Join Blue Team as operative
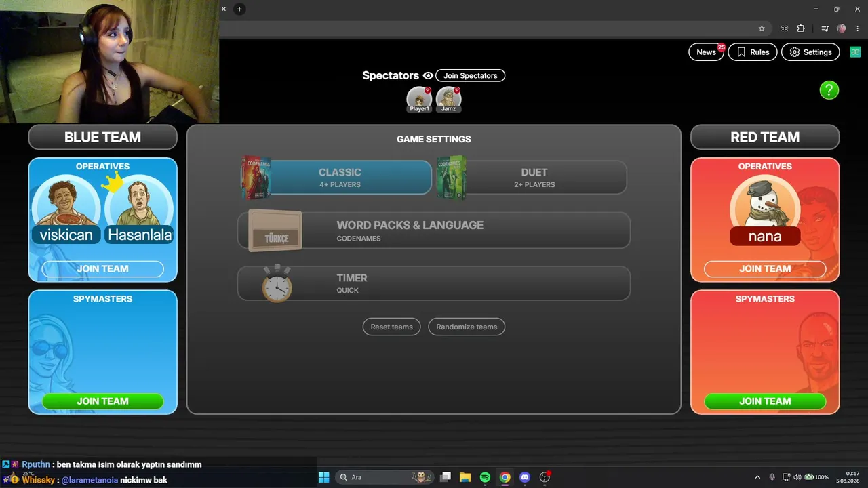The image size is (868, 488). click(102, 269)
